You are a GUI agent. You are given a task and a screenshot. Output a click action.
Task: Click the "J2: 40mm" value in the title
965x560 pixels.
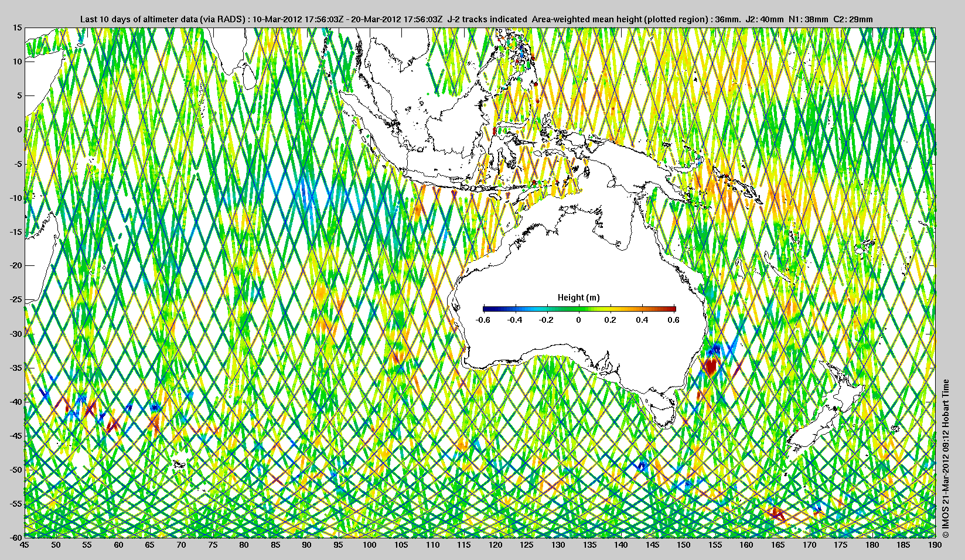point(764,19)
